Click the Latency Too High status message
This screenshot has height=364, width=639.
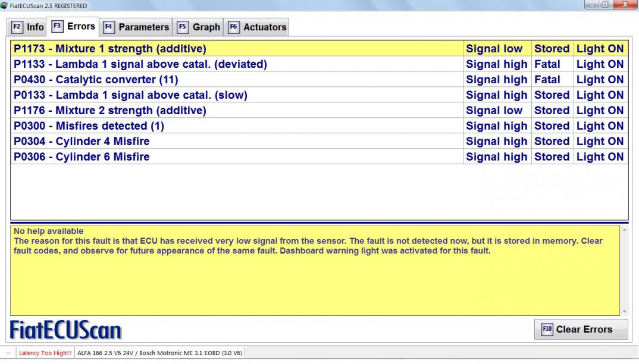pyautogui.click(x=45, y=353)
